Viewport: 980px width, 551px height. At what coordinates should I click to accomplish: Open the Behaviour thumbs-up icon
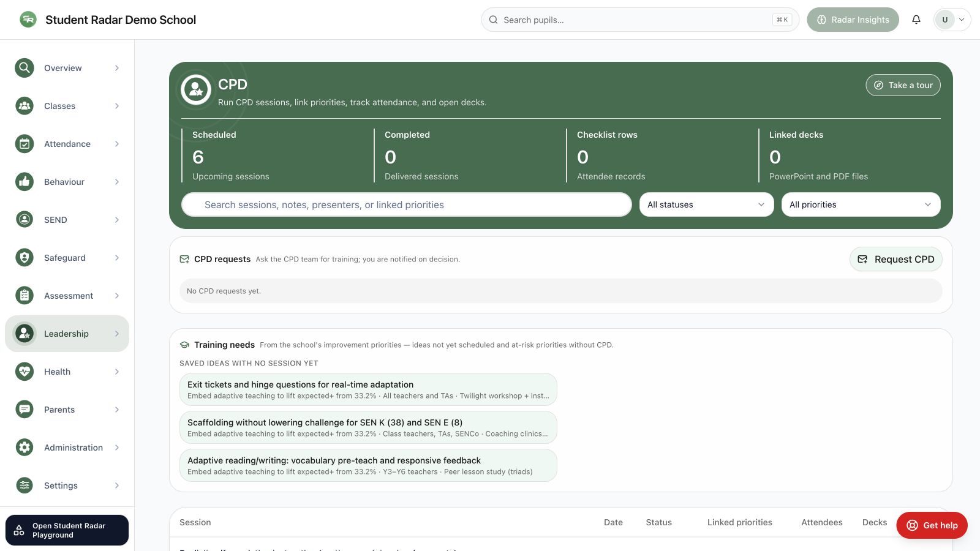click(24, 182)
